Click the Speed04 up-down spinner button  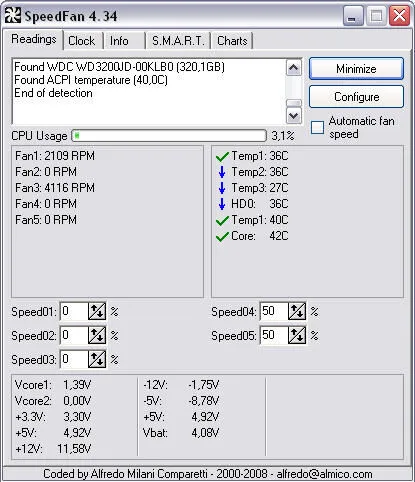point(297,311)
